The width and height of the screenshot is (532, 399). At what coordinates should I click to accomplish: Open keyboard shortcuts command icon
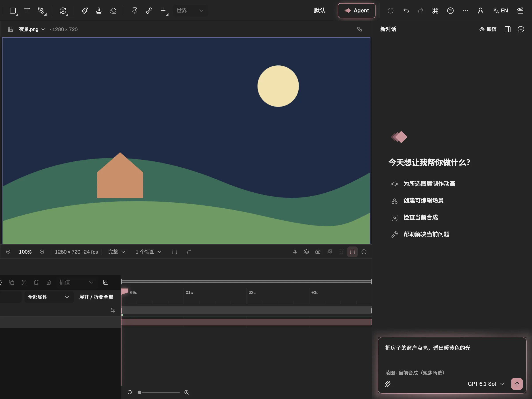435,11
